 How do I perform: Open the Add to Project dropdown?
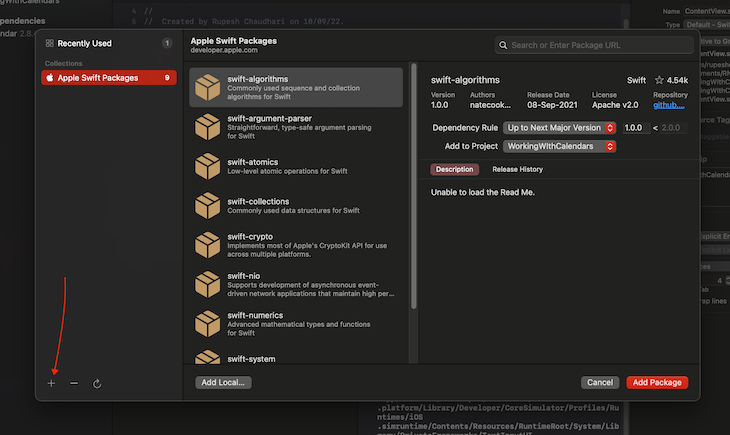click(x=559, y=146)
